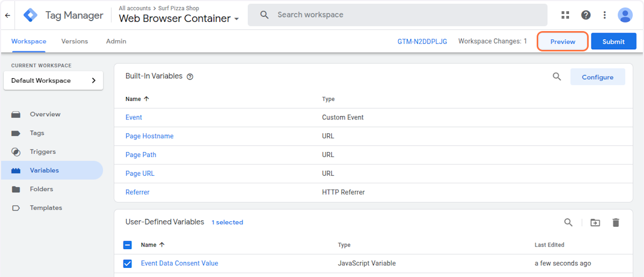
Task: Click the 1 selected label
Action: click(227, 222)
